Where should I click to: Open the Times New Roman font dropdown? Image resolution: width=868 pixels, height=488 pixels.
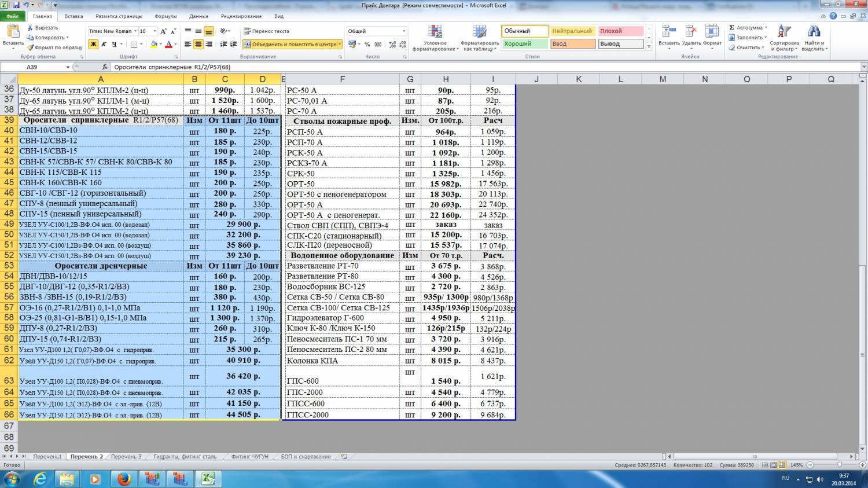pos(135,31)
